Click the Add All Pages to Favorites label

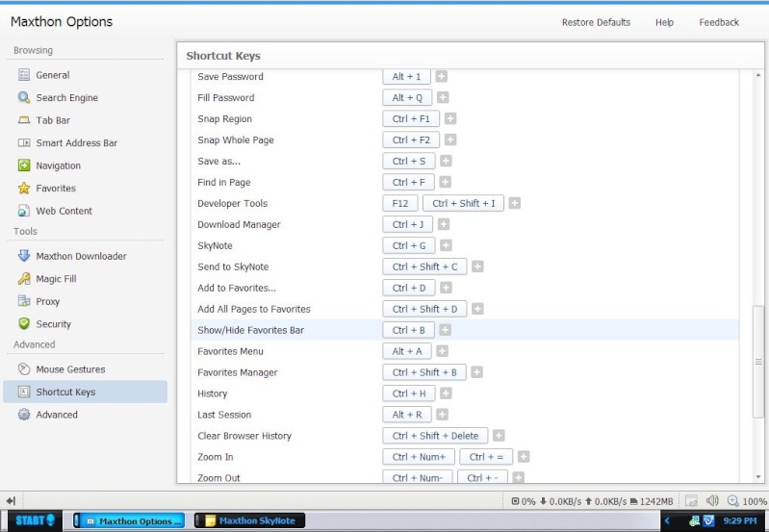tap(253, 309)
